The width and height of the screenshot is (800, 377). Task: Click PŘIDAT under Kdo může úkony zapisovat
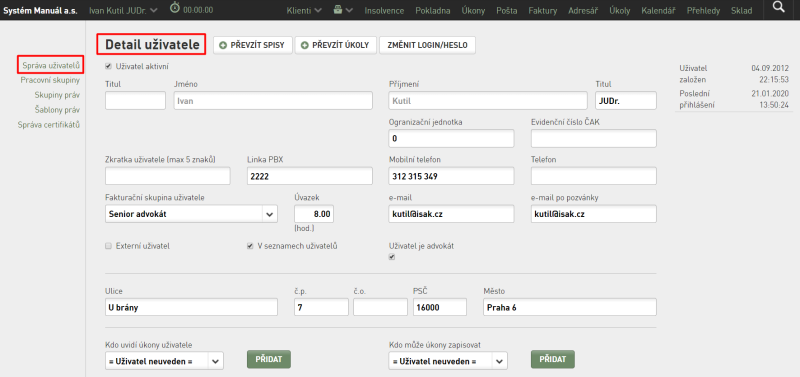click(553, 359)
